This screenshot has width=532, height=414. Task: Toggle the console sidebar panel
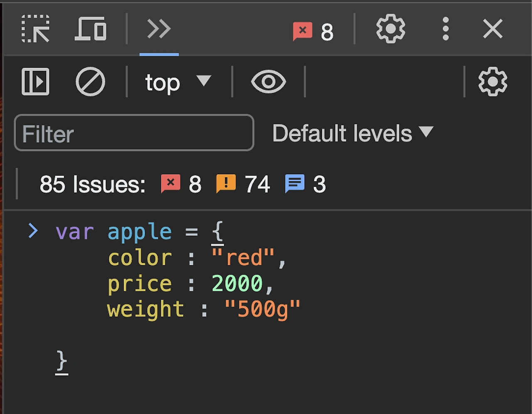[35, 81]
